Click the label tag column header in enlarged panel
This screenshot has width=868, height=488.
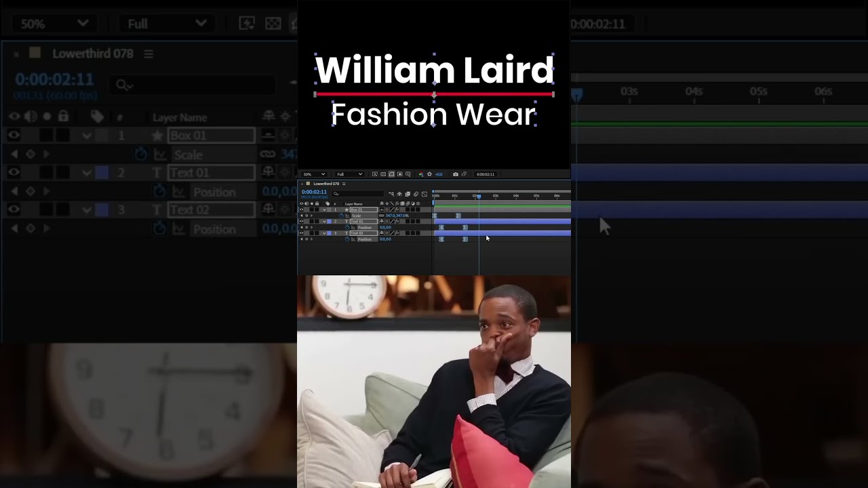(x=97, y=117)
